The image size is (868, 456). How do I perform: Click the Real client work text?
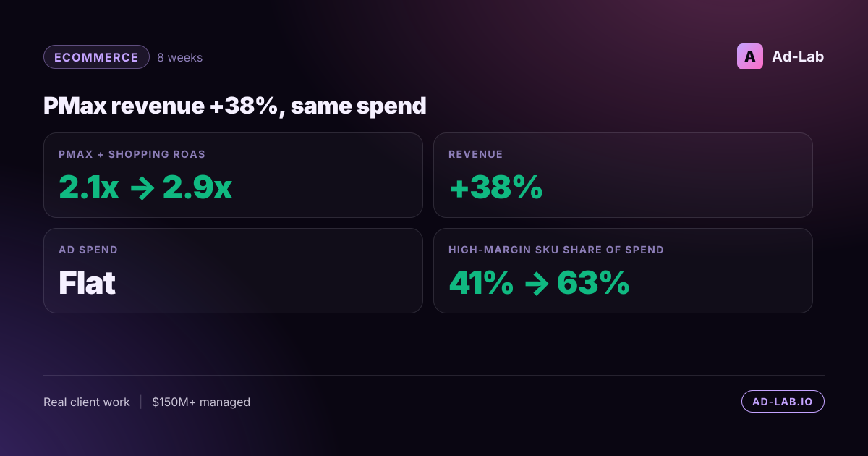point(87,402)
